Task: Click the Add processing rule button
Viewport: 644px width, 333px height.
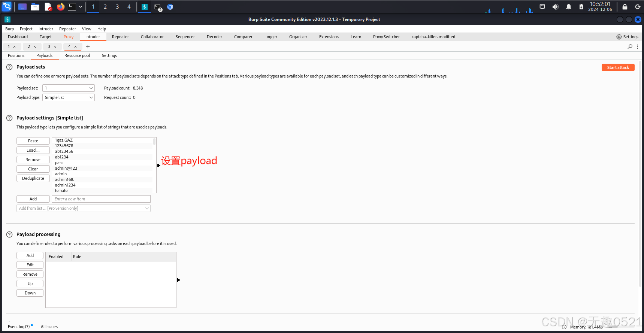Action: pyautogui.click(x=30, y=255)
